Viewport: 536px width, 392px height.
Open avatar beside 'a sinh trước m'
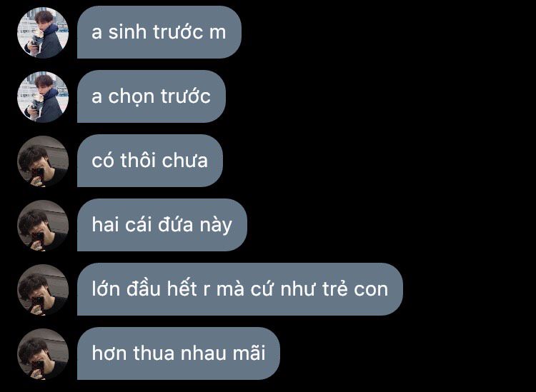coord(43,32)
